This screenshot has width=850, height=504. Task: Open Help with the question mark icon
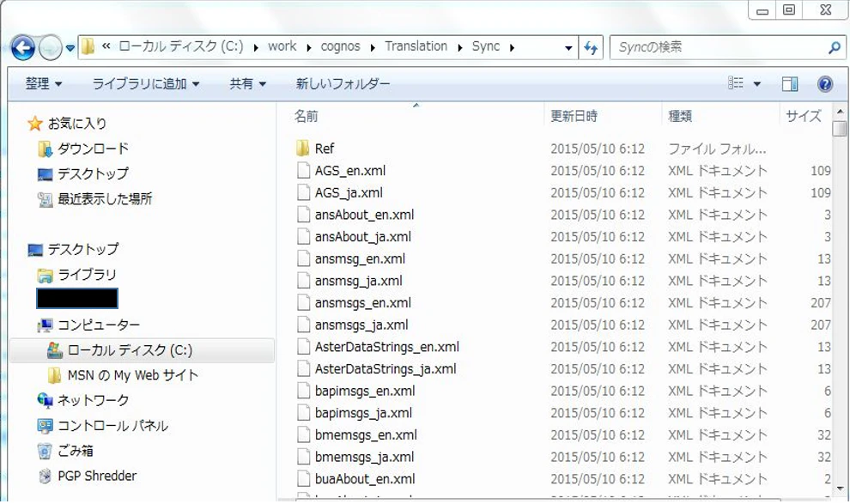tap(824, 84)
